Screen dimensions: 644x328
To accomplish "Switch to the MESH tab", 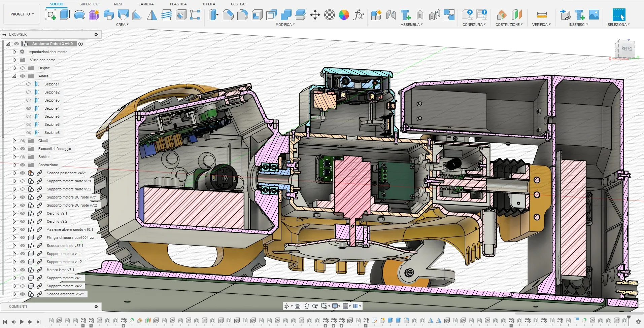I will tap(118, 4).
